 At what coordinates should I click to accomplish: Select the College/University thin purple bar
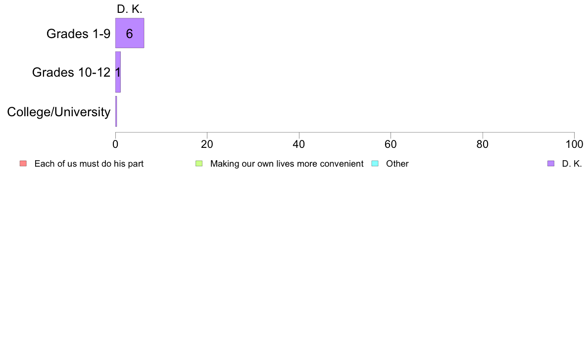(116, 111)
